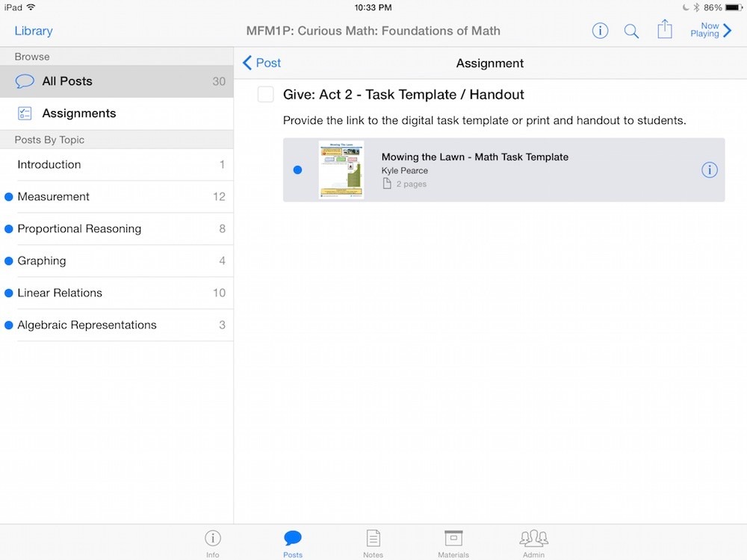Choose the Algebraic Representations topic

pyautogui.click(x=87, y=325)
